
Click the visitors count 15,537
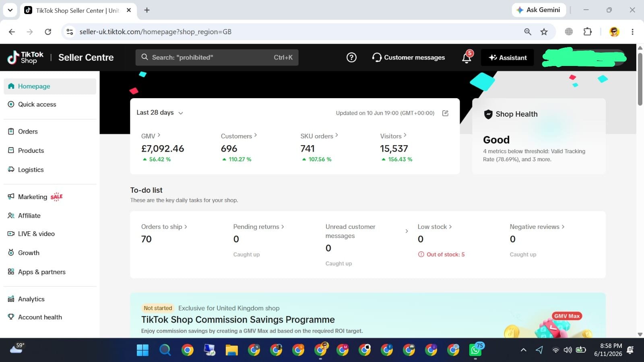(394, 149)
